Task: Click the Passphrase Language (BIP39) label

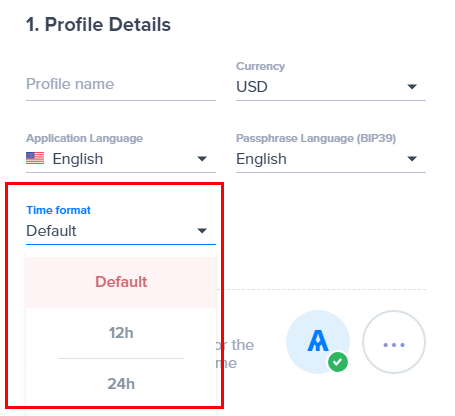Action: point(316,138)
